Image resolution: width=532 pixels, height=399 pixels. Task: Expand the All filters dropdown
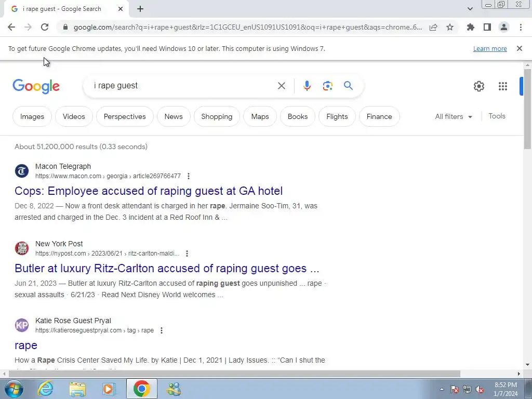pyautogui.click(x=454, y=116)
